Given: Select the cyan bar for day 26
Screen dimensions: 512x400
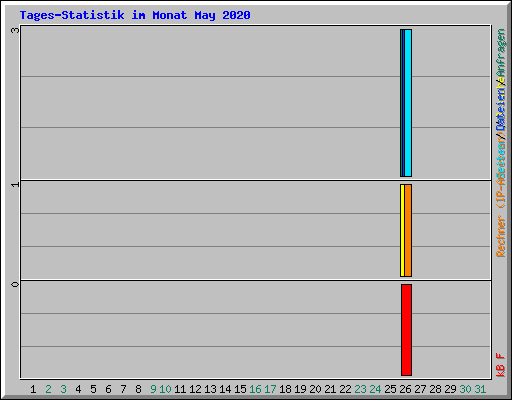Looking at the screenshot, I should [x=408, y=103].
